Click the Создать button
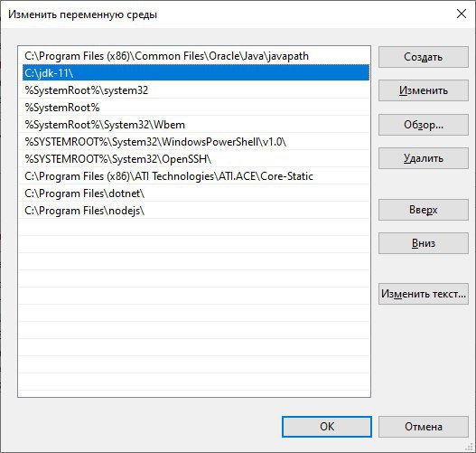Screen dimensions: 476x453 [x=424, y=57]
